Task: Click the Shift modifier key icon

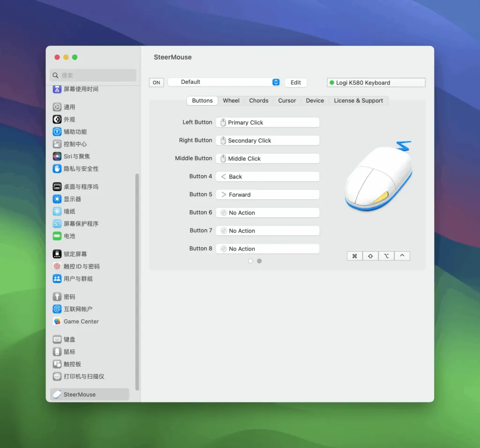Action: click(370, 256)
